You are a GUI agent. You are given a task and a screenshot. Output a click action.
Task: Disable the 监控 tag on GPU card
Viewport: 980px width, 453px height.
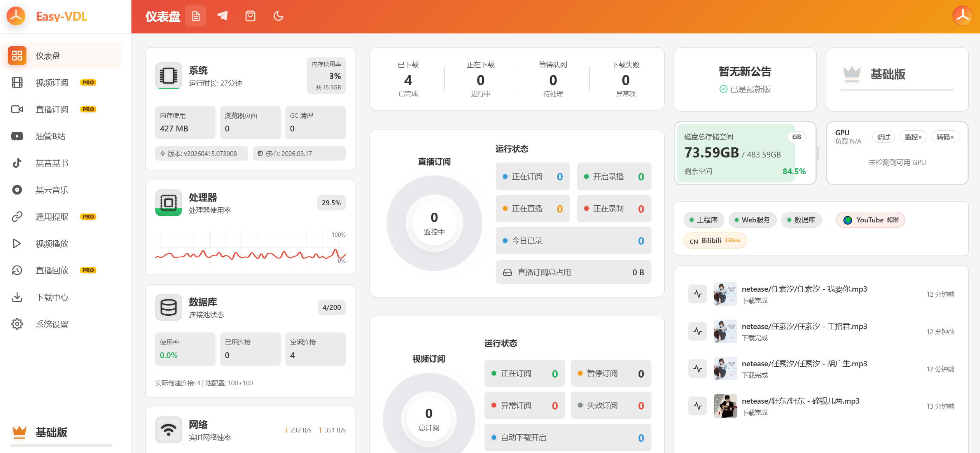click(x=913, y=137)
